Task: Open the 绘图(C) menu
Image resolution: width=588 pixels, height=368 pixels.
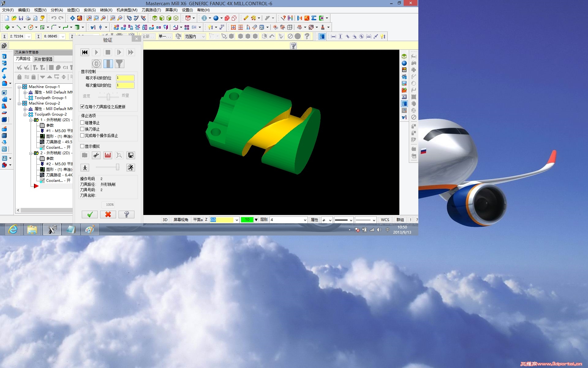Action: (73, 10)
